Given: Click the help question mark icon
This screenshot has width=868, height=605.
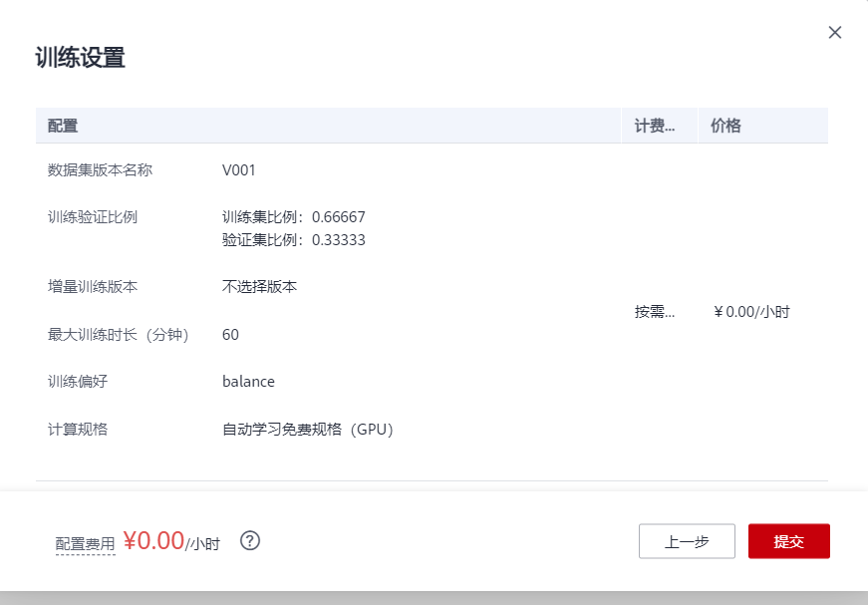Looking at the screenshot, I should pyautogui.click(x=250, y=541).
